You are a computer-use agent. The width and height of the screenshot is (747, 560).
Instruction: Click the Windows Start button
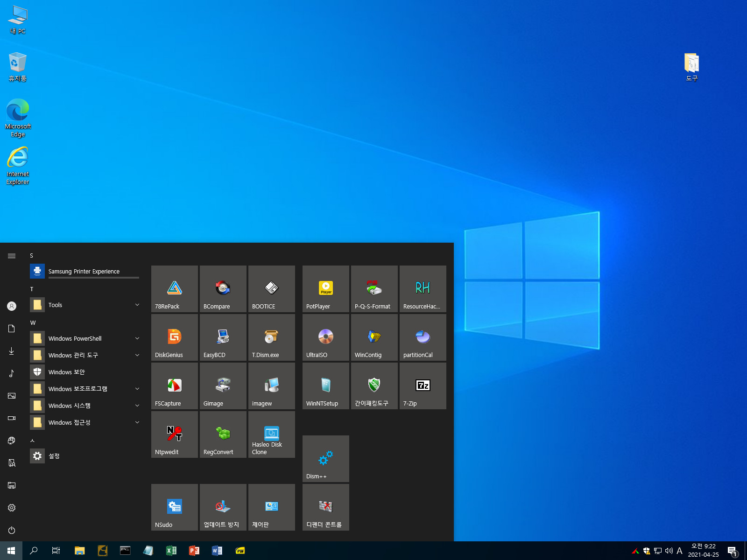click(x=11, y=551)
